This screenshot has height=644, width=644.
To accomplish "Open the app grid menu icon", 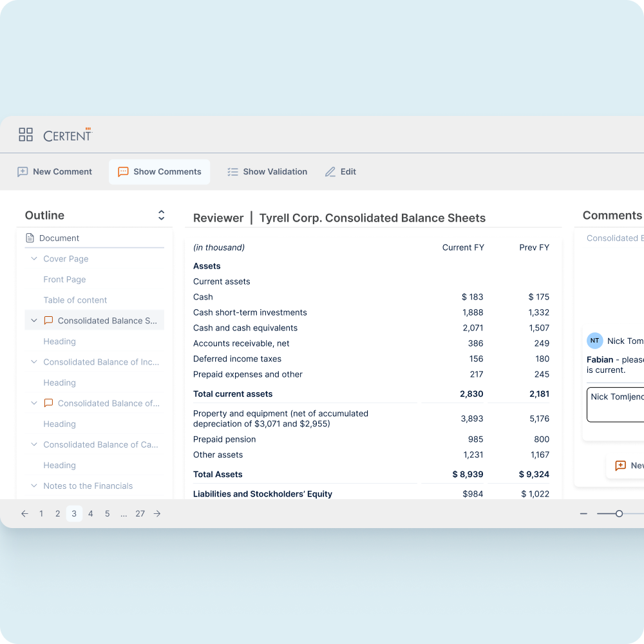I will point(26,135).
